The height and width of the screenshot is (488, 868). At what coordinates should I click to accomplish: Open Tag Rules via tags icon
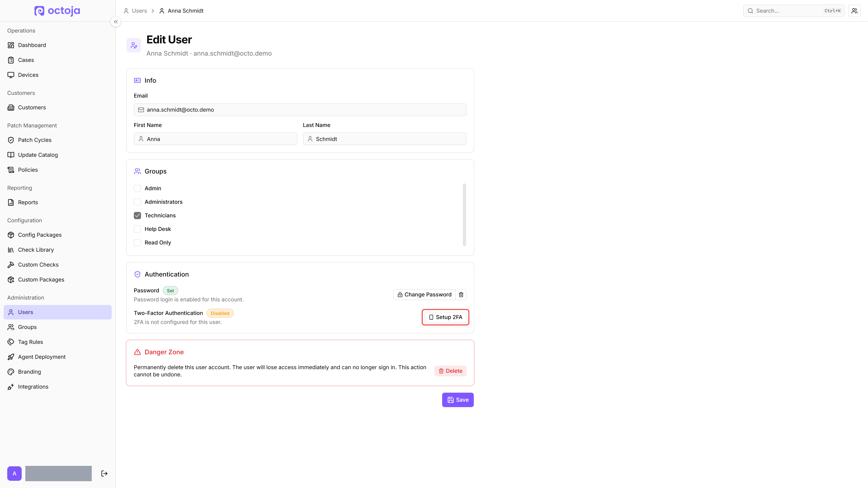coord(11,342)
